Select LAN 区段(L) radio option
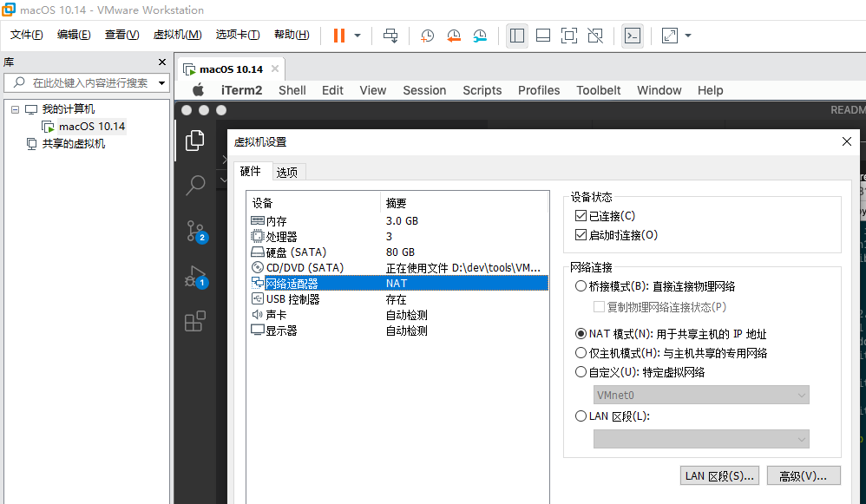866x504 pixels. tap(581, 416)
